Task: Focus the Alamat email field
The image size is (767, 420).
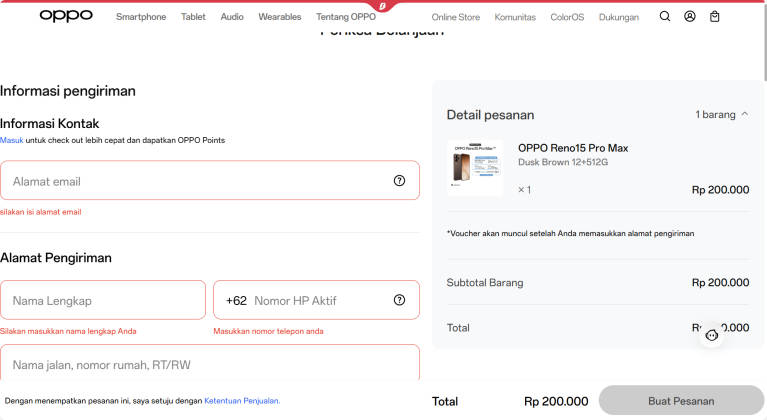Action: tap(210, 180)
